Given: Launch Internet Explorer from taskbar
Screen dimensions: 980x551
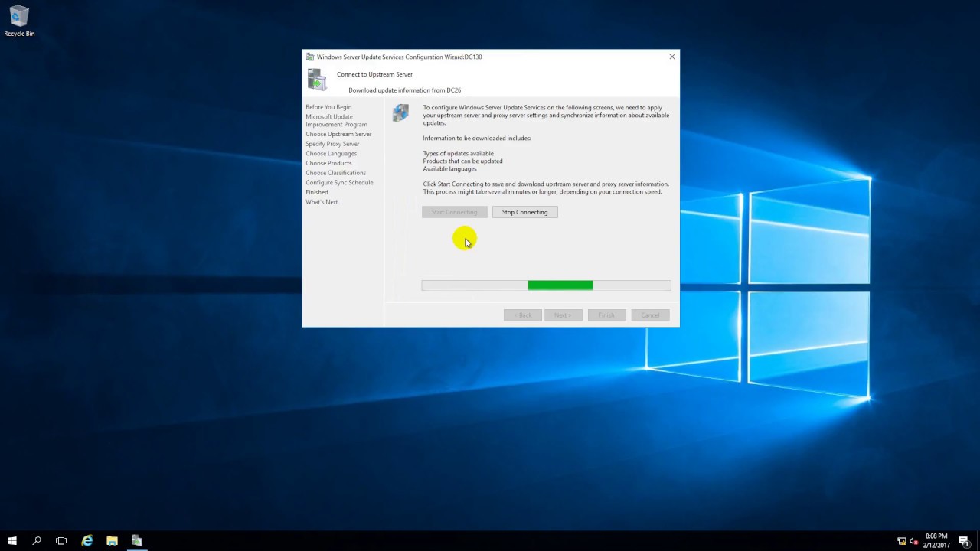Looking at the screenshot, I should [x=87, y=541].
